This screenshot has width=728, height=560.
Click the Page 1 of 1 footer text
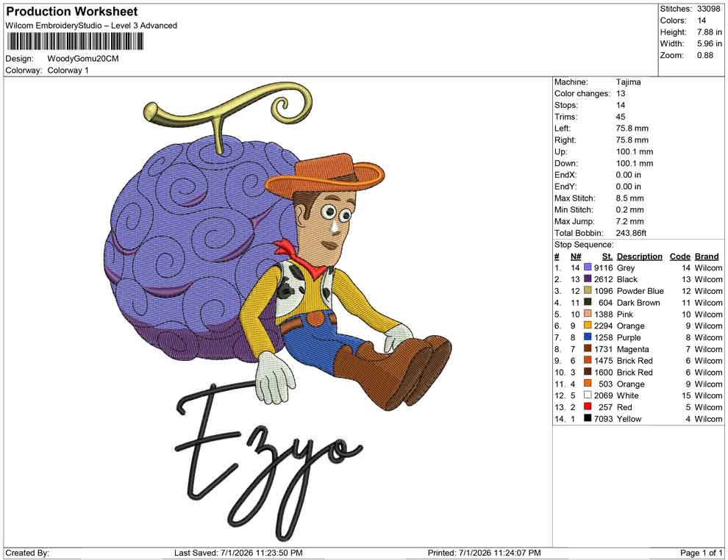point(701,553)
